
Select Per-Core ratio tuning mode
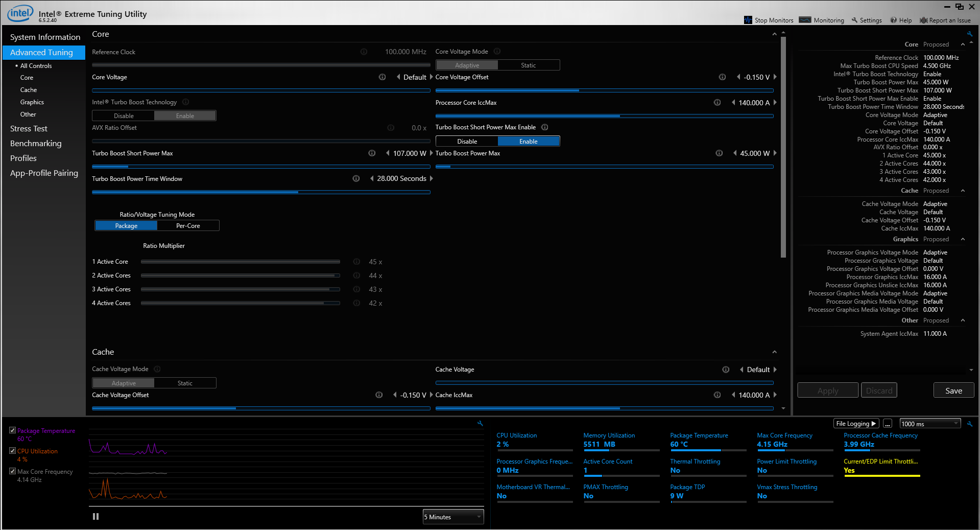(x=188, y=226)
